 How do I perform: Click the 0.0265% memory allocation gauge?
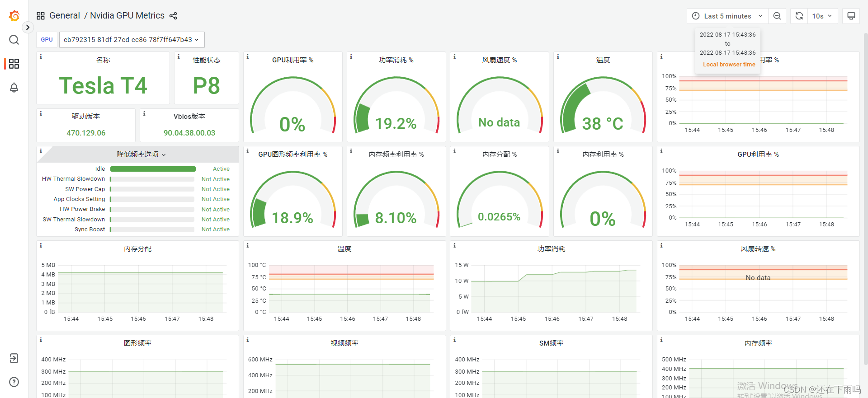click(500, 200)
